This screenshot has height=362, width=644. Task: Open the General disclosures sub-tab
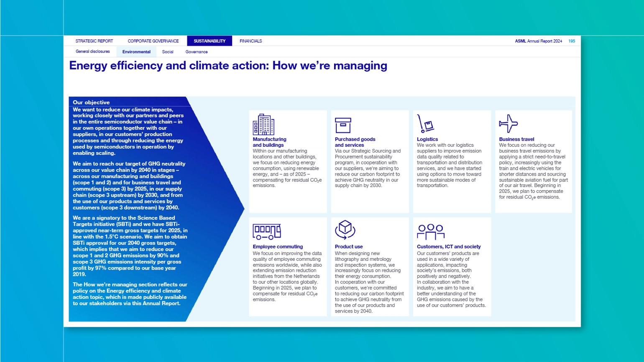93,52
